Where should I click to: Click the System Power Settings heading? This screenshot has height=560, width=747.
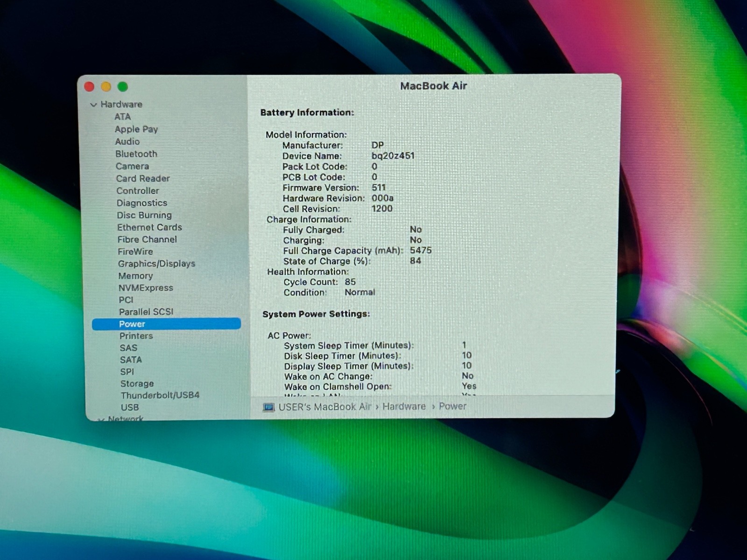click(316, 314)
